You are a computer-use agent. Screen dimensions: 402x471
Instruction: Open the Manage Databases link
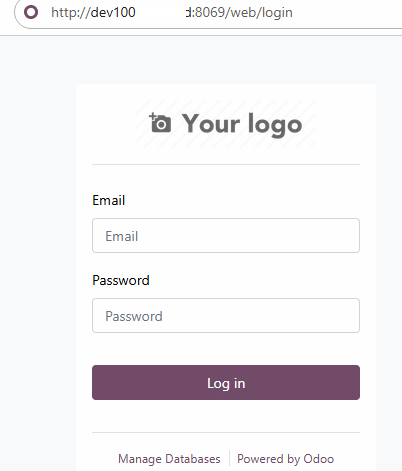coord(169,459)
